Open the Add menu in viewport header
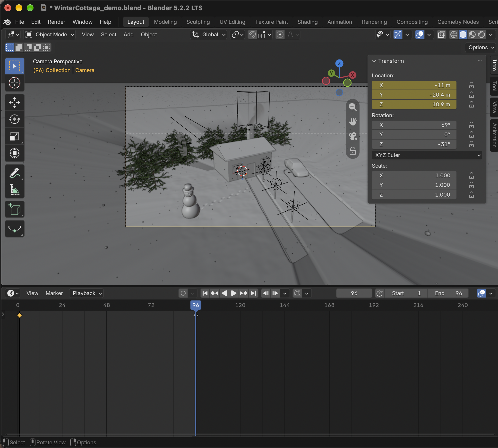This screenshot has height=448, width=498. pyautogui.click(x=128, y=35)
